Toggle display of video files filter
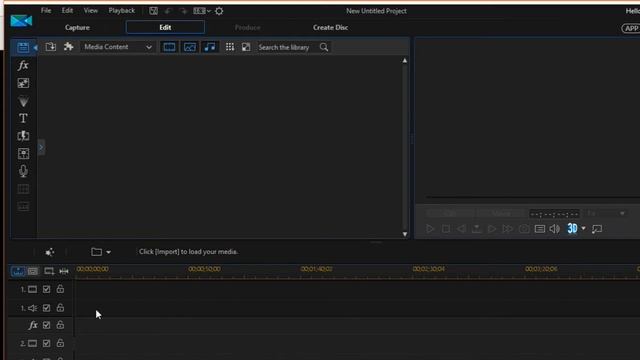This screenshot has width=640, height=360. [169, 47]
